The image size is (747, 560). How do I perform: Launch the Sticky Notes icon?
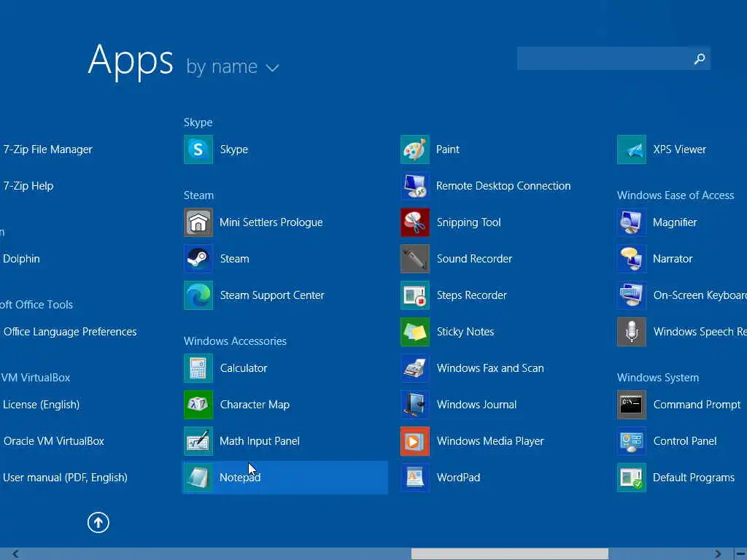415,332
